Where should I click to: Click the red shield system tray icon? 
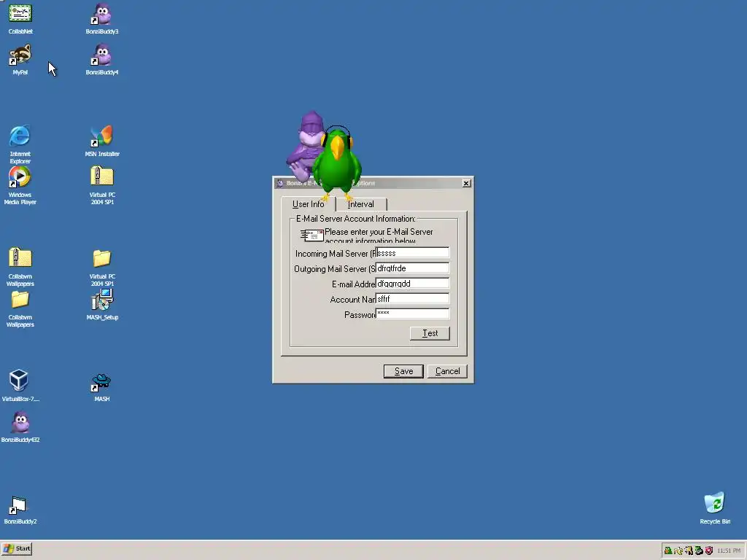click(x=709, y=551)
